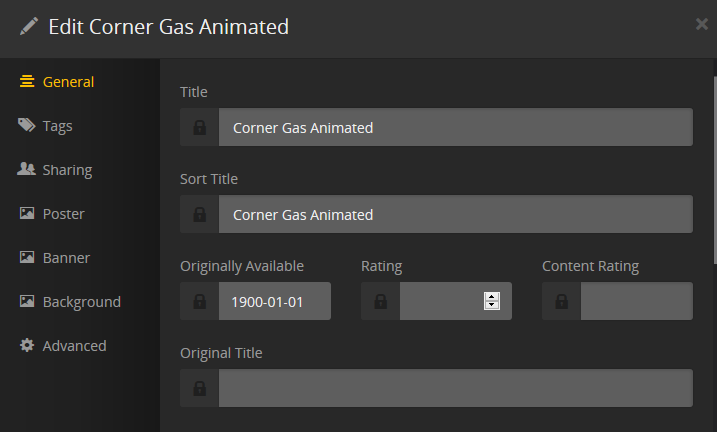Open the Advanced settings tab

pyautogui.click(x=74, y=346)
